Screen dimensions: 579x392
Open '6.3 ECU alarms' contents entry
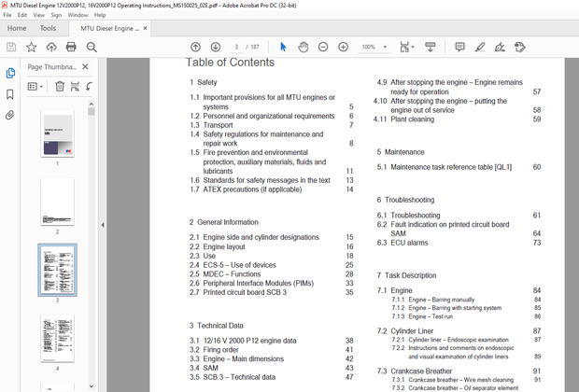(x=459, y=243)
